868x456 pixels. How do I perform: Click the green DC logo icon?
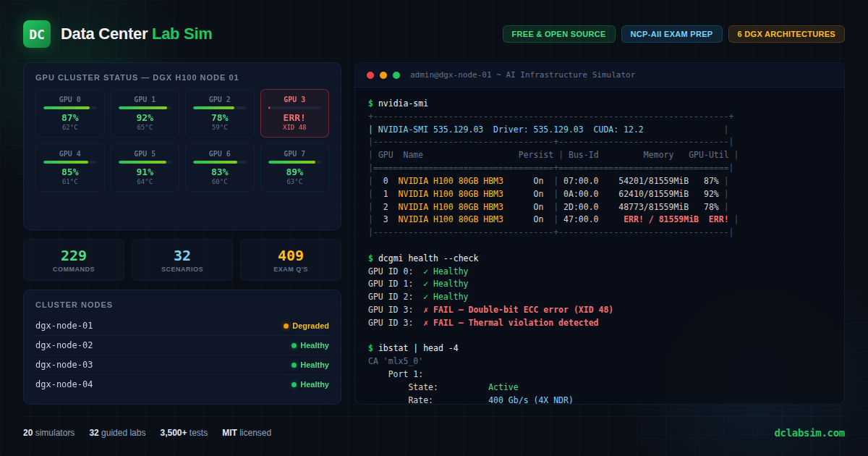[x=37, y=34]
